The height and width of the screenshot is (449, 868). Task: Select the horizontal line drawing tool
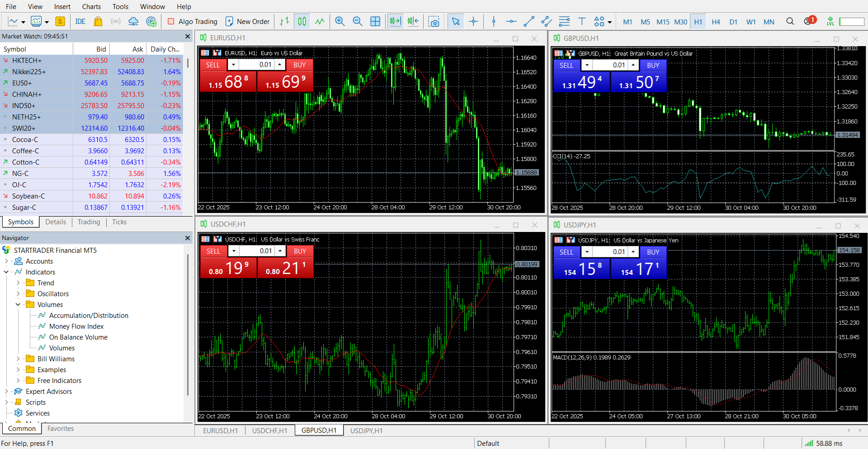point(511,21)
